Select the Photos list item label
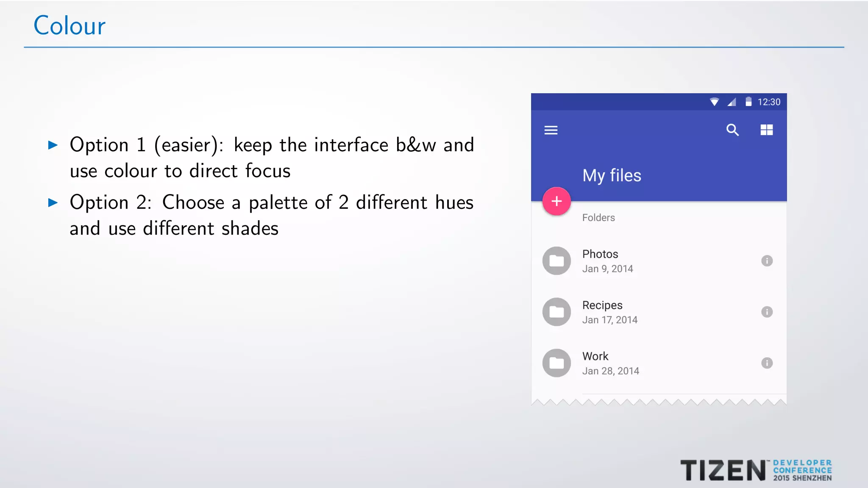 (600, 254)
